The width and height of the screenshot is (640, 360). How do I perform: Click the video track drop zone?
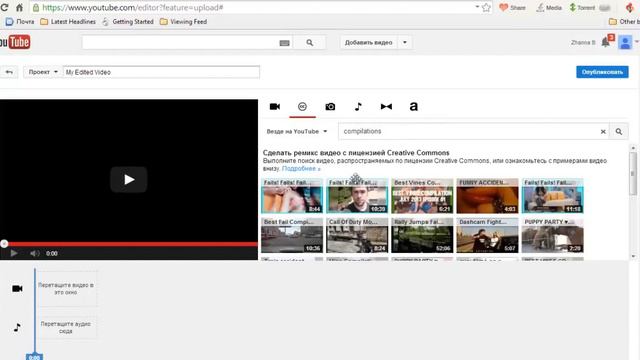[x=66, y=289]
